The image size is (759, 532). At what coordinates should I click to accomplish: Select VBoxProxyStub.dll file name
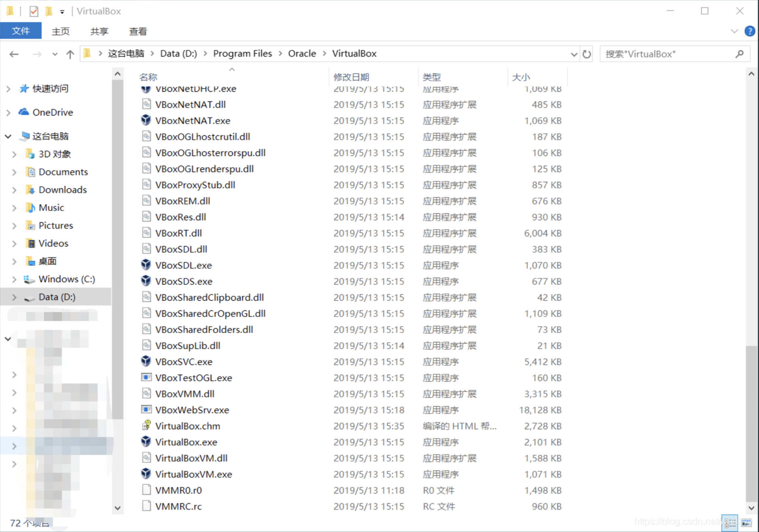pos(195,185)
